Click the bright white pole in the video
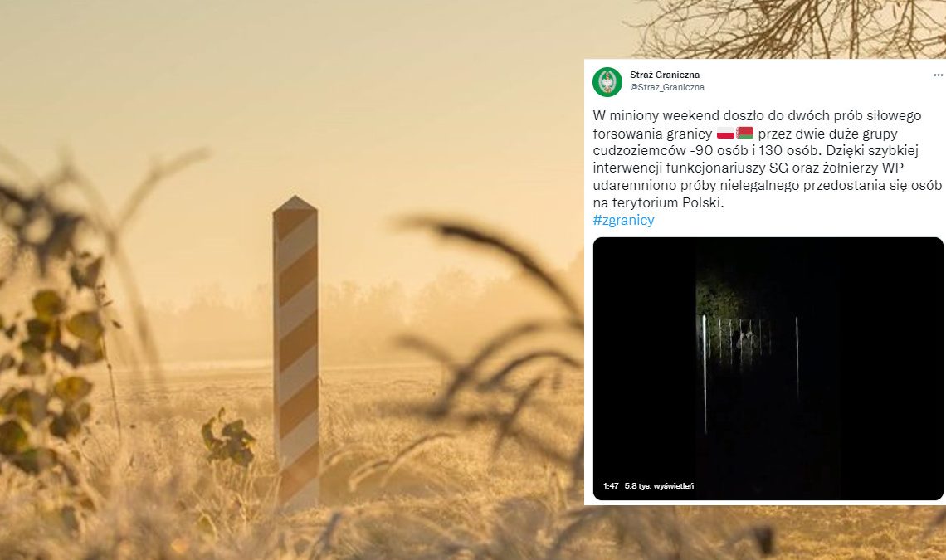 click(x=704, y=373)
